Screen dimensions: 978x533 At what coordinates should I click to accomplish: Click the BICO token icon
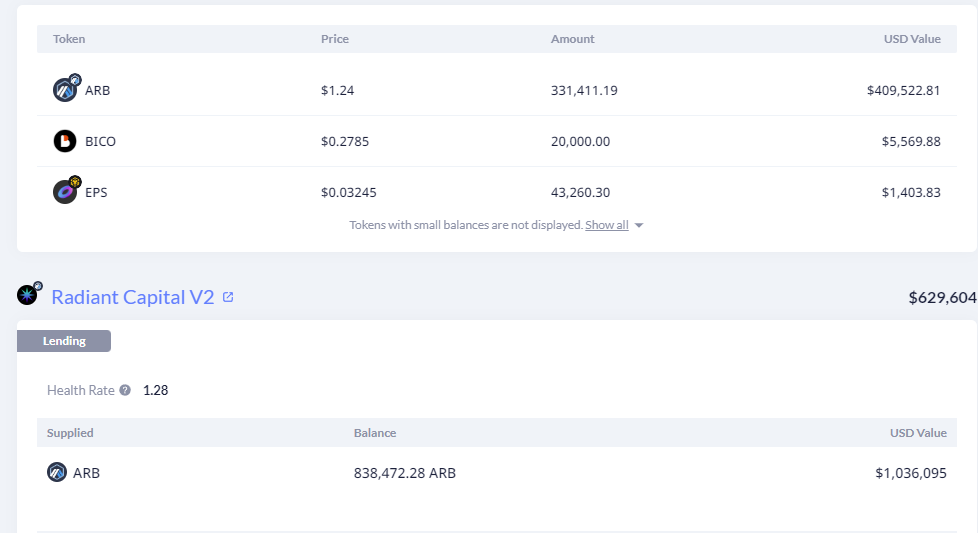tap(65, 141)
